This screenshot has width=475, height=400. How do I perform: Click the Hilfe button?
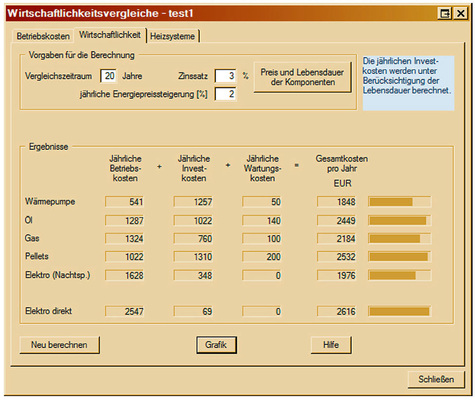tap(331, 345)
